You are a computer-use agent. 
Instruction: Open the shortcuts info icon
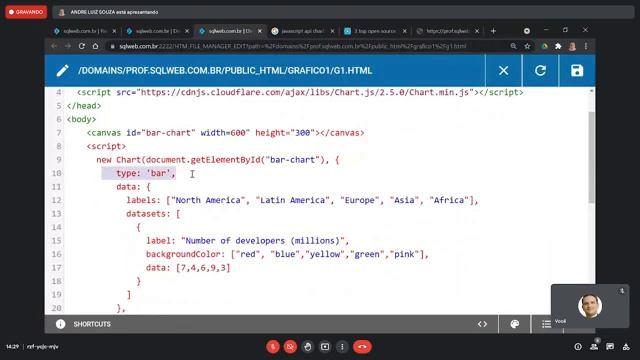click(60, 324)
